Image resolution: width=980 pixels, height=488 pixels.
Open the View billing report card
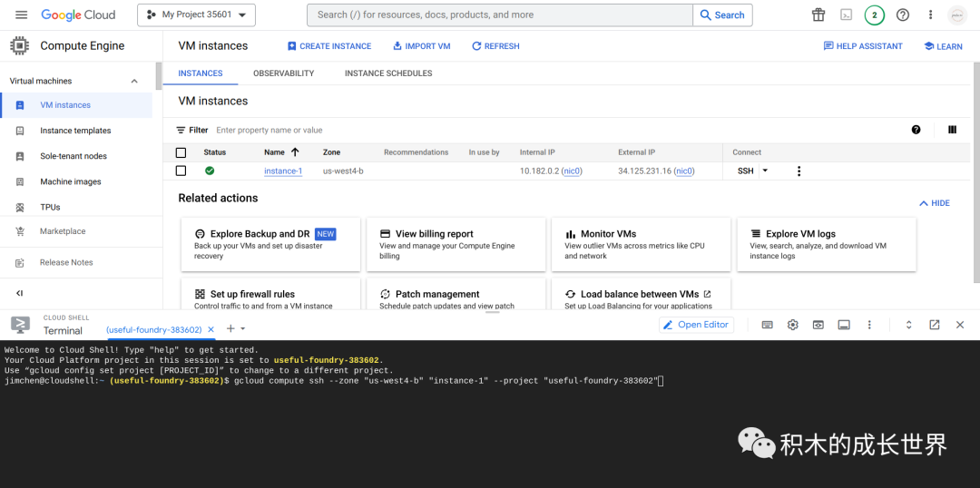click(x=456, y=244)
